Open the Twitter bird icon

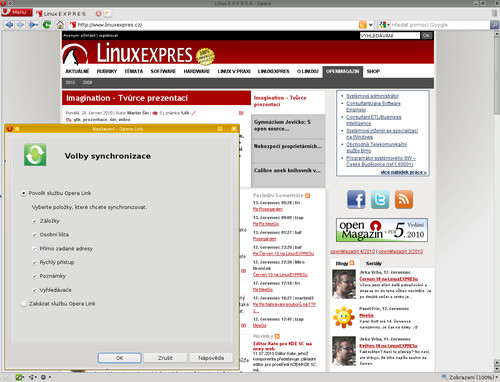(x=380, y=199)
